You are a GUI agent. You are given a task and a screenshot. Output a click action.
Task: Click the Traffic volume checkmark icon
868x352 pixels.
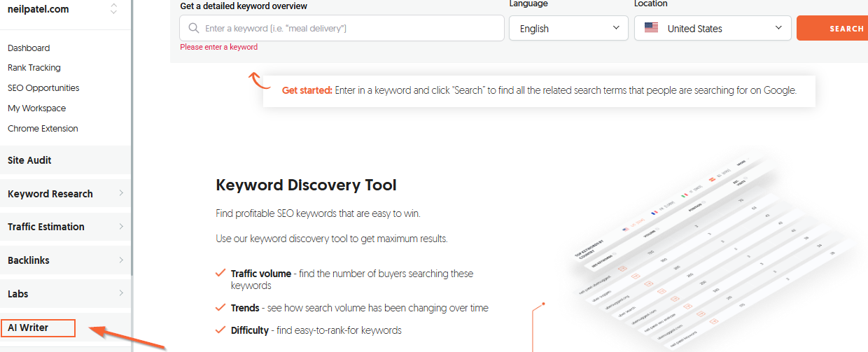tap(220, 274)
